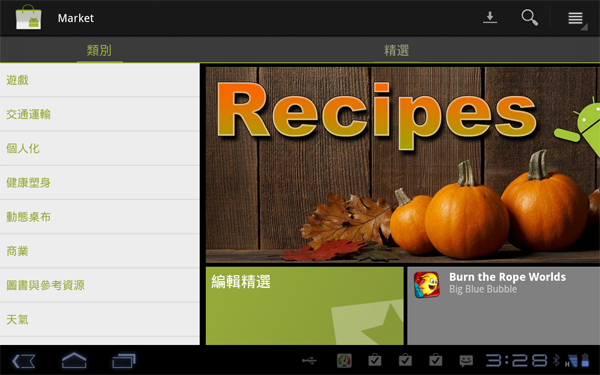Open the first Market bag notification

(375, 360)
